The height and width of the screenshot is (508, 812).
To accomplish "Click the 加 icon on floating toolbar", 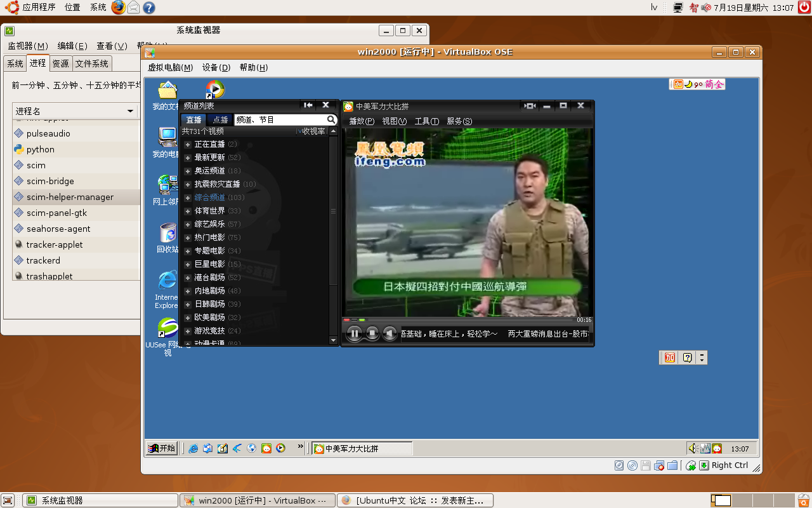I will click(x=670, y=358).
